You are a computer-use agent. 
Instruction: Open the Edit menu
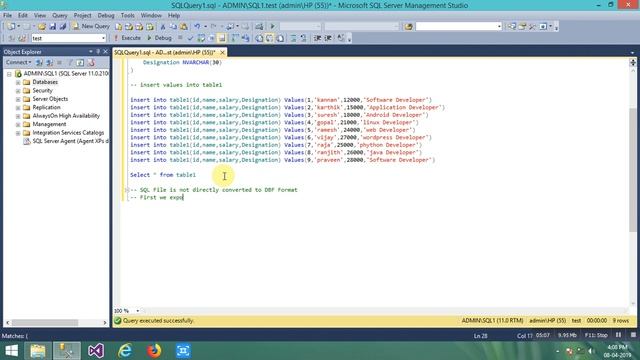point(22,16)
